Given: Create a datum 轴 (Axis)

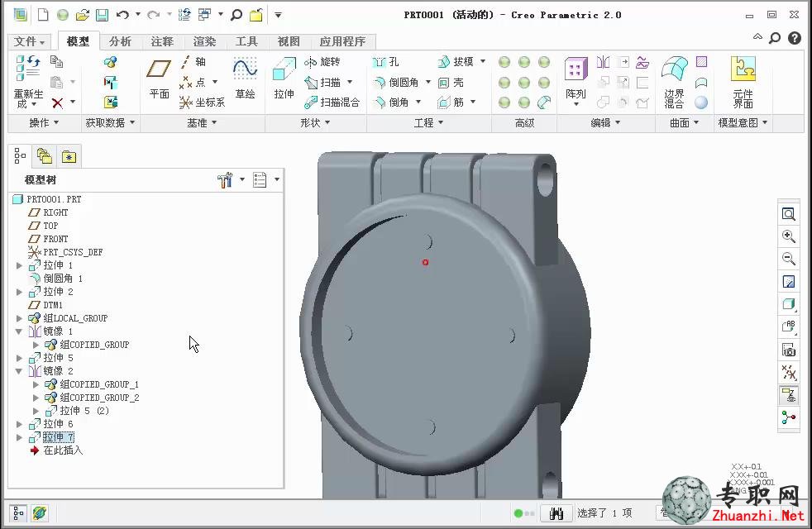Looking at the screenshot, I should tap(193, 62).
